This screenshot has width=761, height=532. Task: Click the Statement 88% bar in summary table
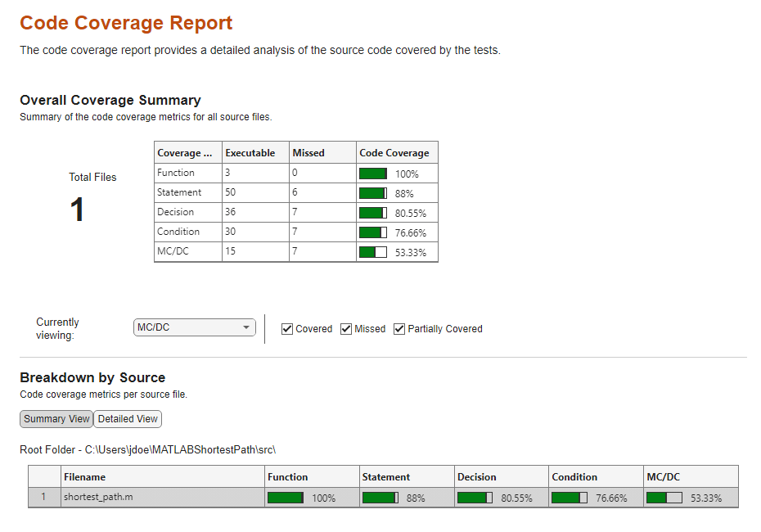click(373, 193)
